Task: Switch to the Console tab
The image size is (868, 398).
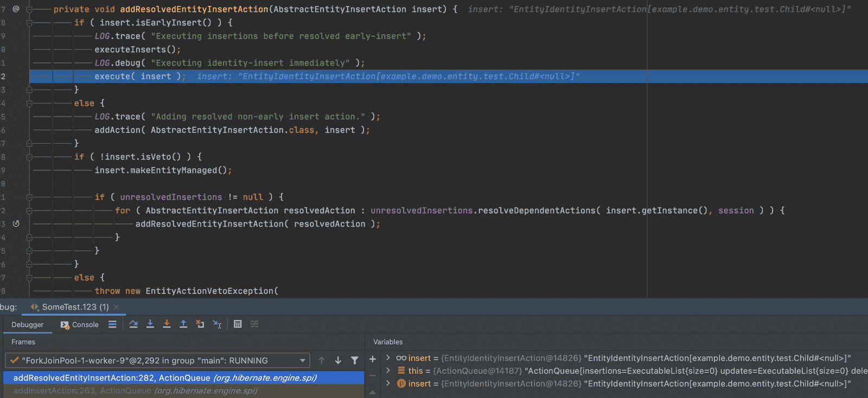Action: pos(80,325)
